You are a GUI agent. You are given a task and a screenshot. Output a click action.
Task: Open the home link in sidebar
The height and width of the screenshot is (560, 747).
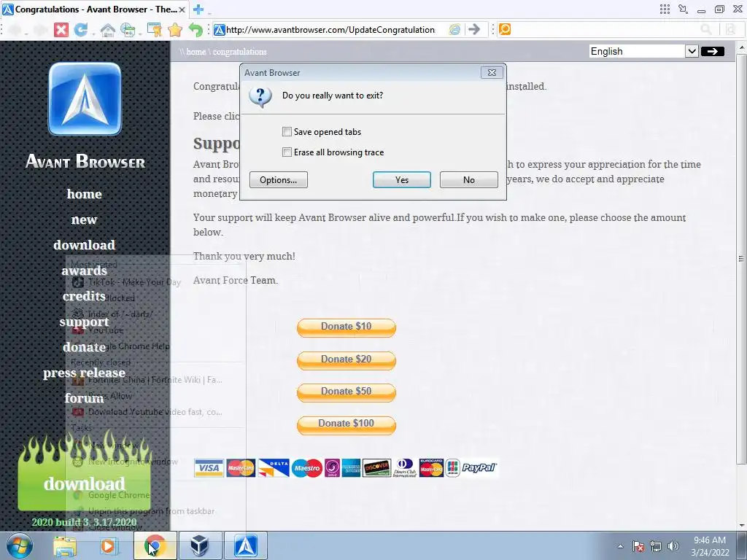pyautogui.click(x=85, y=194)
